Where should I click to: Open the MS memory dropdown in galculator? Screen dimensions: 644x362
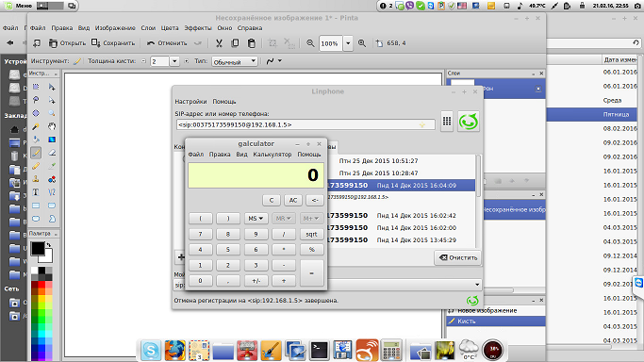(x=256, y=219)
